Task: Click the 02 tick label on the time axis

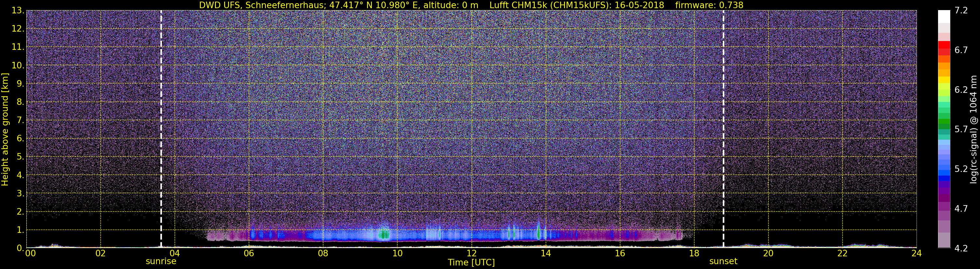Action: point(101,253)
